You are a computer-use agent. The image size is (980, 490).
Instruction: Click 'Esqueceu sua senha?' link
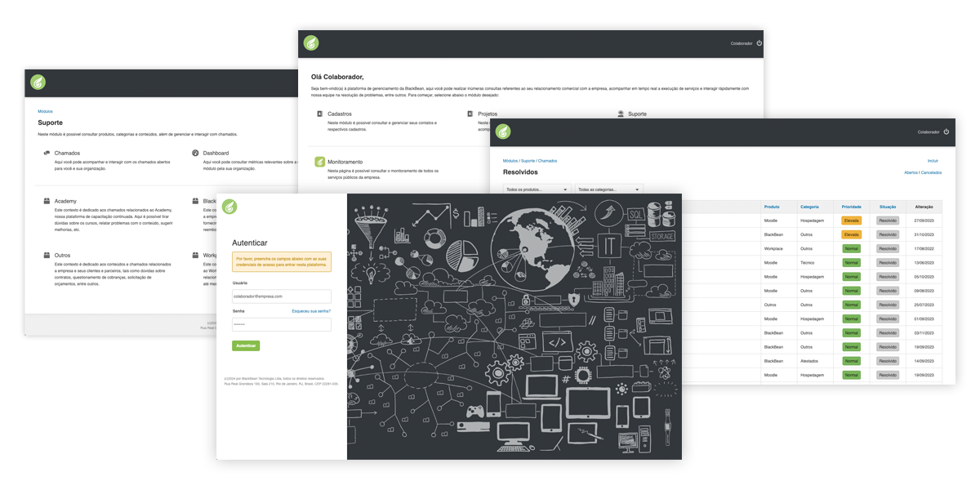click(x=311, y=311)
